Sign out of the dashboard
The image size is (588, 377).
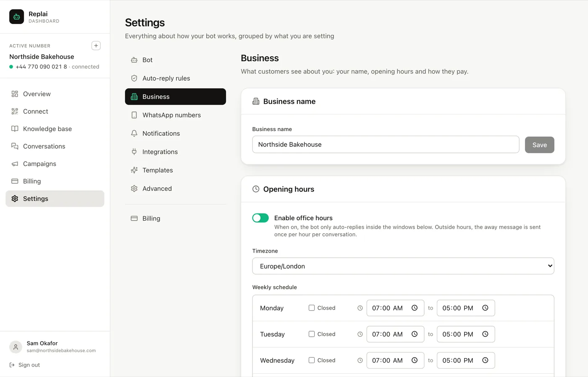pos(25,365)
